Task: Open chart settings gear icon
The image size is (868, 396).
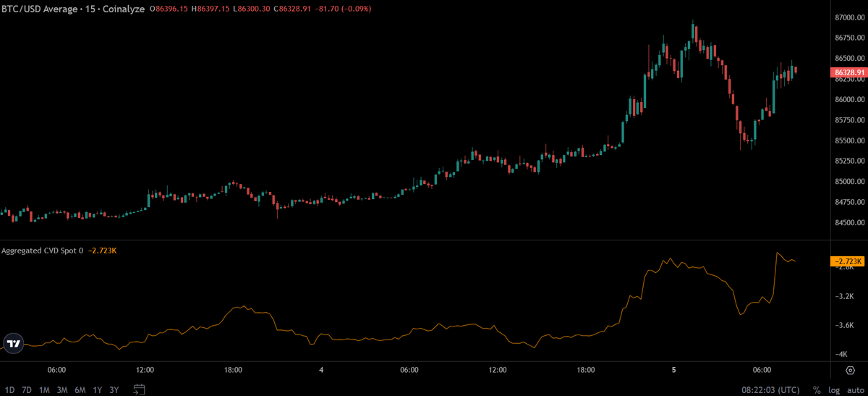Action: 851,371
